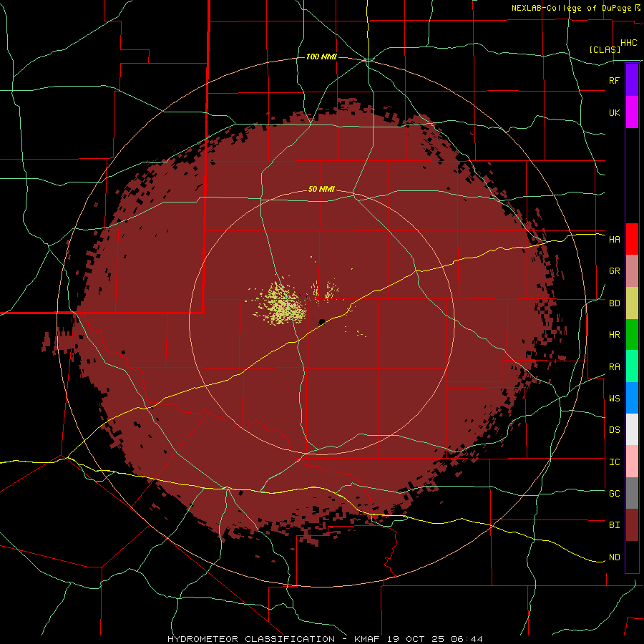Click the BI dark red legend swatch

(x=632, y=525)
